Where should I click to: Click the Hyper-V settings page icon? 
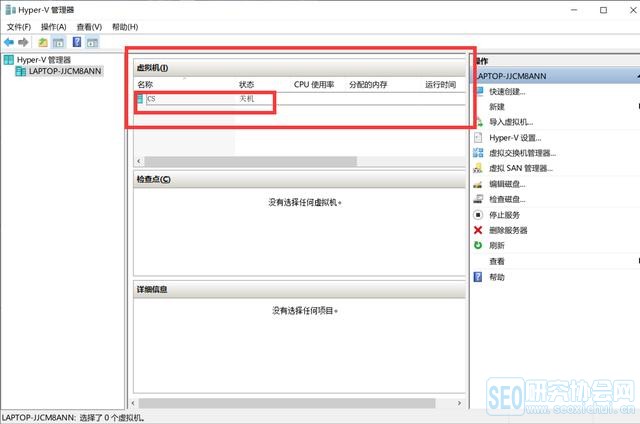[478, 138]
